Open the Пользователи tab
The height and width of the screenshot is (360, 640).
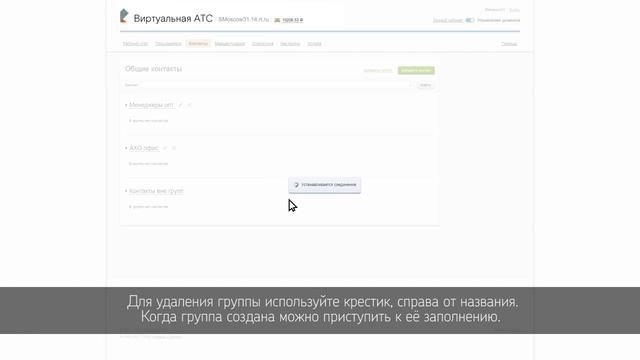(168, 44)
